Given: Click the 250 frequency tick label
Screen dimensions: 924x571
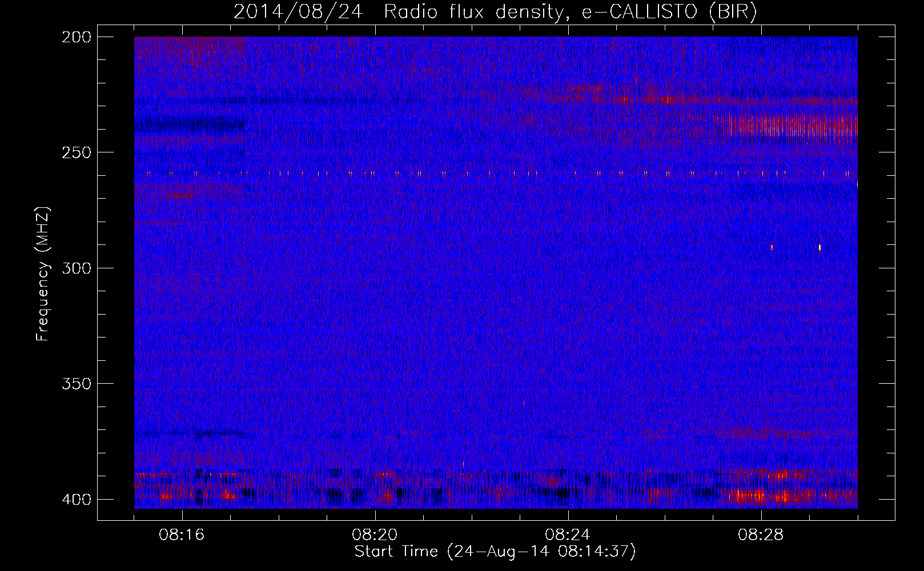Looking at the screenshot, I should [x=76, y=152].
